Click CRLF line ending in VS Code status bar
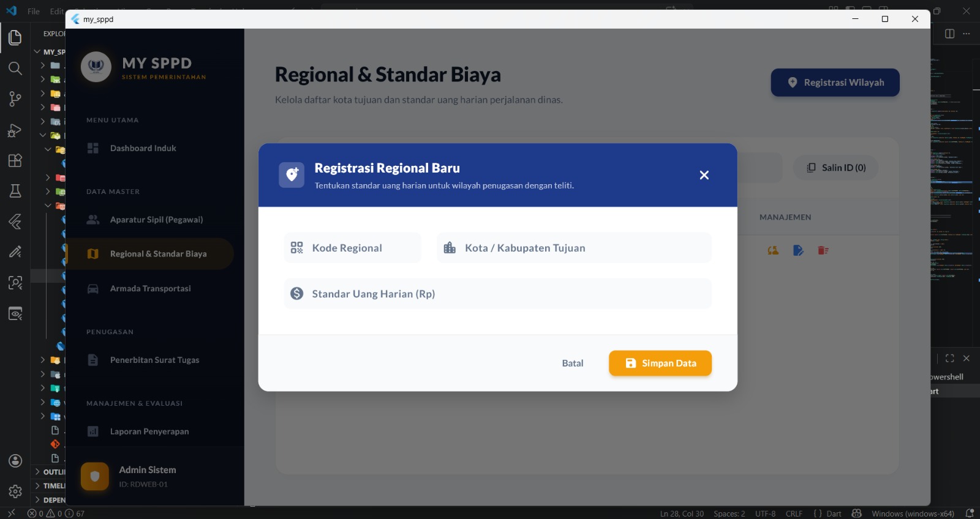Screen dimensions: 980x519 [794, 513]
